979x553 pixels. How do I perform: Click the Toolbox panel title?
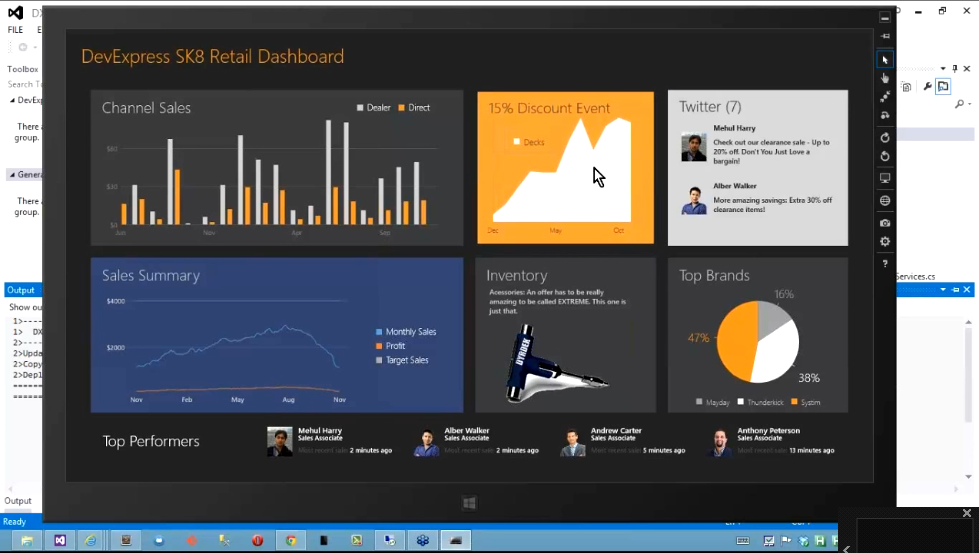click(x=22, y=69)
